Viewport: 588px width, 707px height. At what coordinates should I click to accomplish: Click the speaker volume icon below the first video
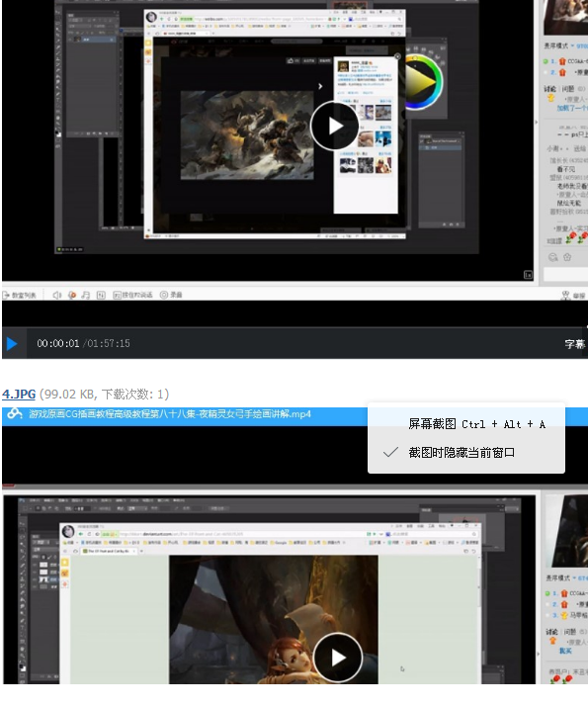[x=56, y=295]
